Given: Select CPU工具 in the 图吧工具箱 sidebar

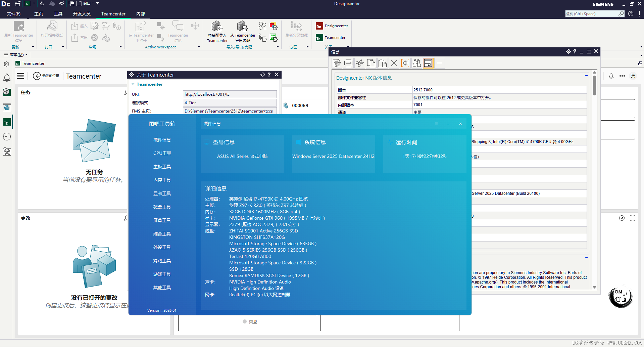Looking at the screenshot, I should click(162, 153).
